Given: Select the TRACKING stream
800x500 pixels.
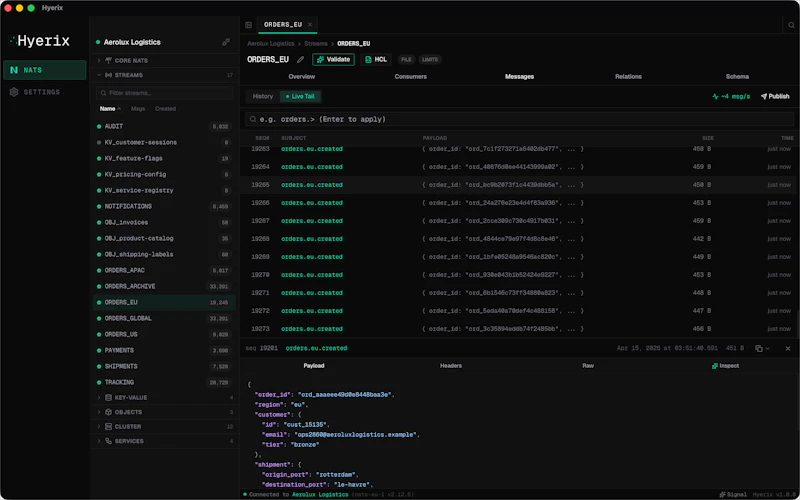Looking at the screenshot, I should click(164, 382).
